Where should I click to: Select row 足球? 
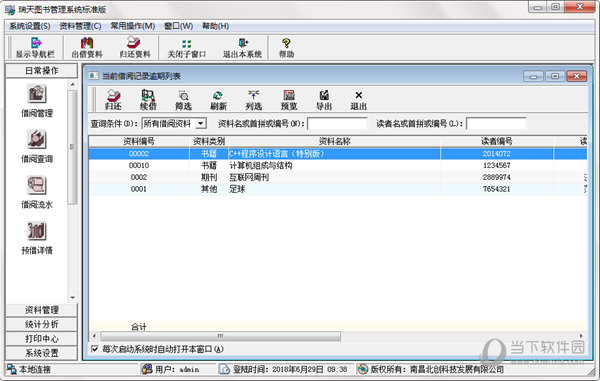(x=338, y=189)
